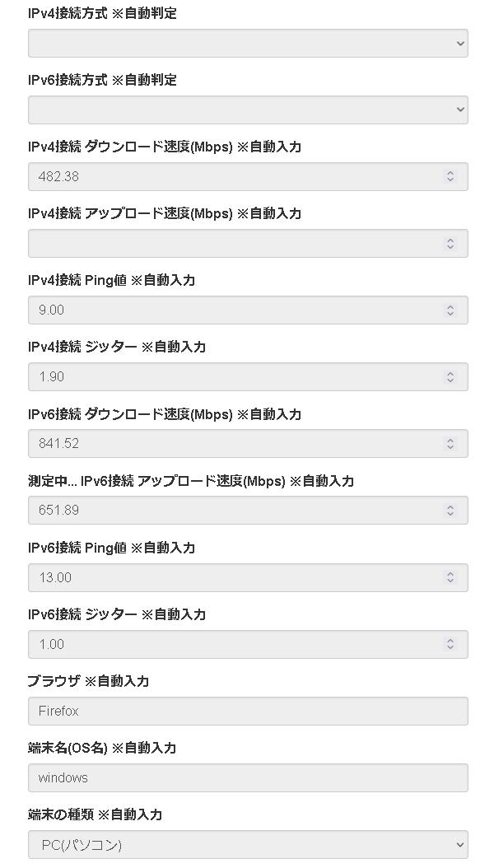The height and width of the screenshot is (868, 494).
Task: Click the IPv6 ジッター stepper arrows
Action: [450, 644]
